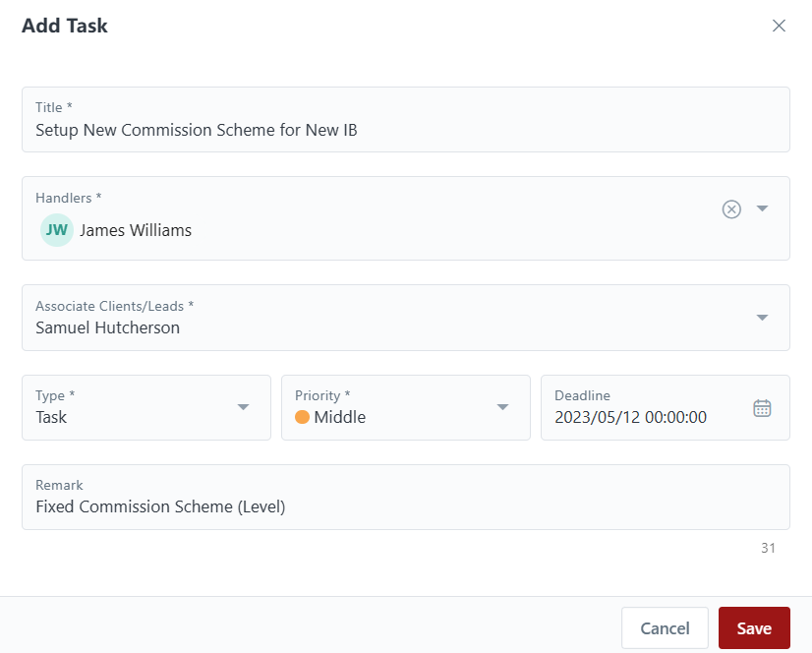The height and width of the screenshot is (653, 812).
Task: Click into the Title text field
Action: [405, 130]
